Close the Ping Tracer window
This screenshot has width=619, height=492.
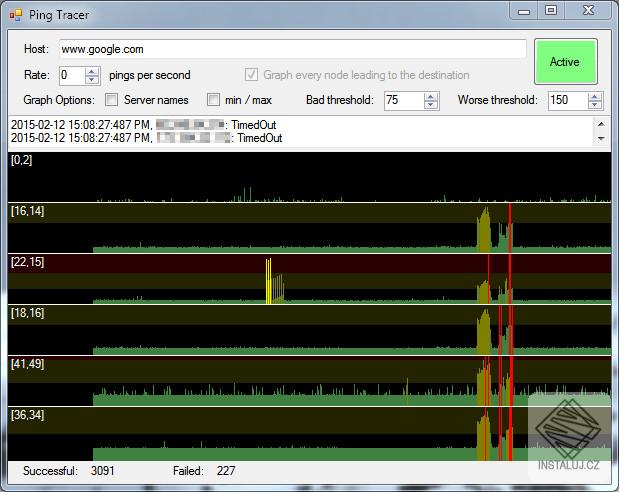coord(588,10)
